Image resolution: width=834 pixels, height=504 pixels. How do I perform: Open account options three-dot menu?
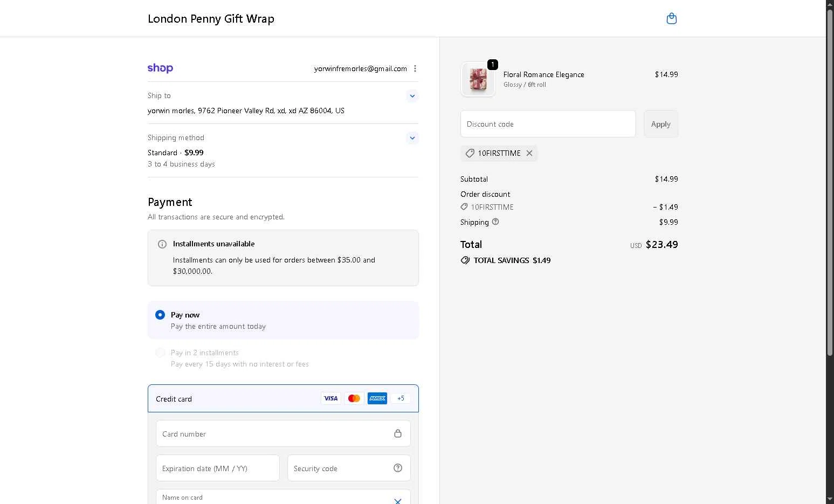[415, 68]
